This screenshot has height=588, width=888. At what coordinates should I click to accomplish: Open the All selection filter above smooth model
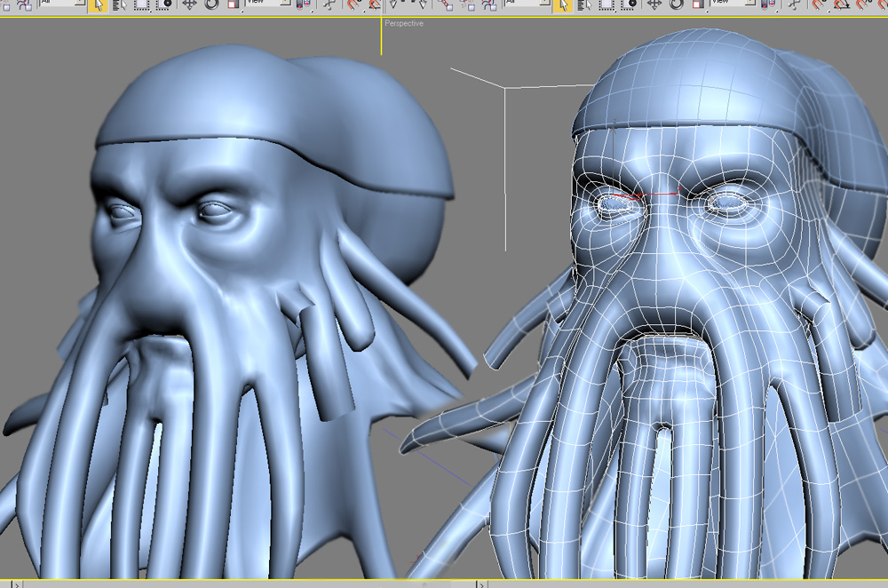tap(62, 4)
